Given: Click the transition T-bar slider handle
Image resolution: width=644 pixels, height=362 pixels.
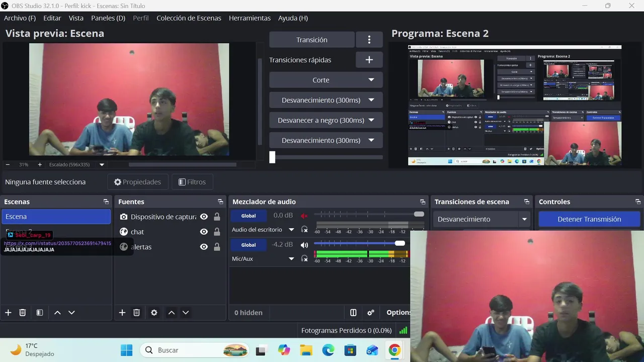Looking at the screenshot, I should coord(272,157).
